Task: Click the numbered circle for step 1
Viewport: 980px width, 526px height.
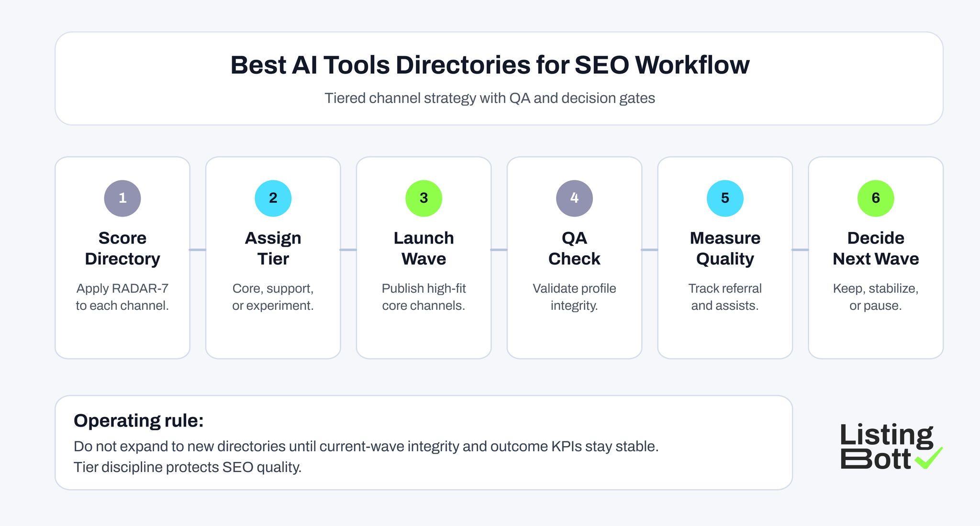Action: (122, 198)
